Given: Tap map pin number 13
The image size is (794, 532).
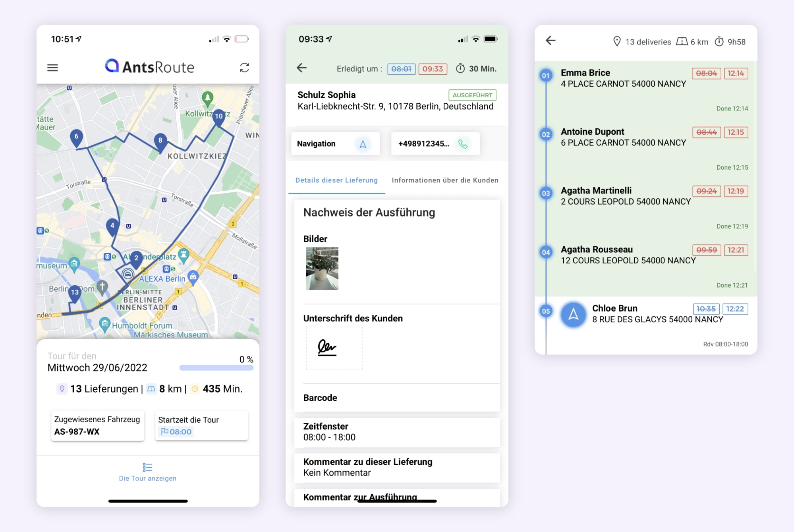Looking at the screenshot, I should pyautogui.click(x=75, y=293).
